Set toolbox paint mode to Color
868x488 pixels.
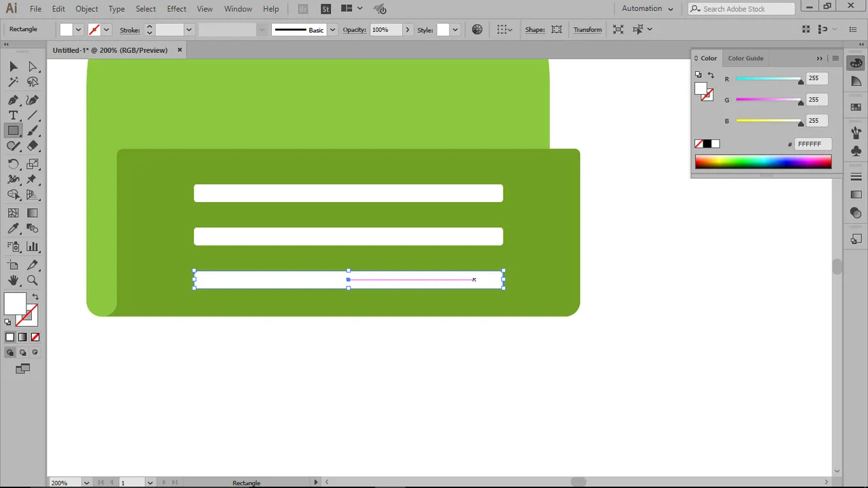pyautogui.click(x=9, y=337)
